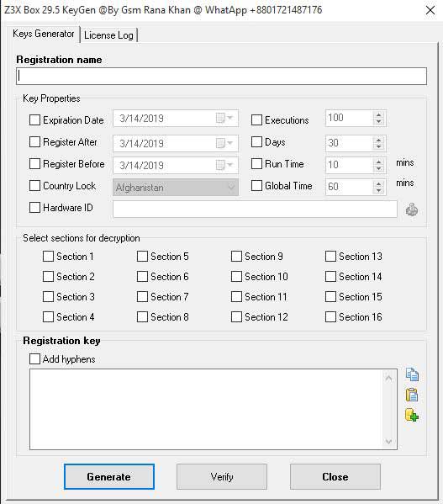Click the add license icon with green plus
The width and height of the screenshot is (443, 504).
pos(412,415)
